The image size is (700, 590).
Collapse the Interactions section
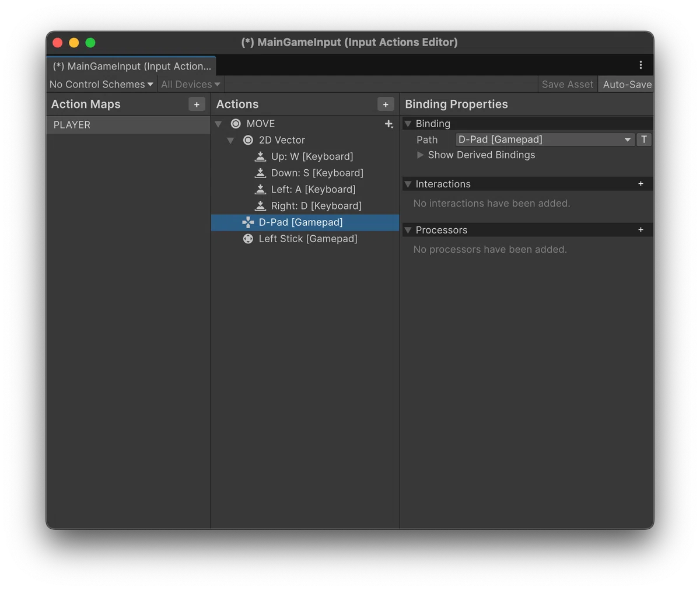(x=408, y=184)
